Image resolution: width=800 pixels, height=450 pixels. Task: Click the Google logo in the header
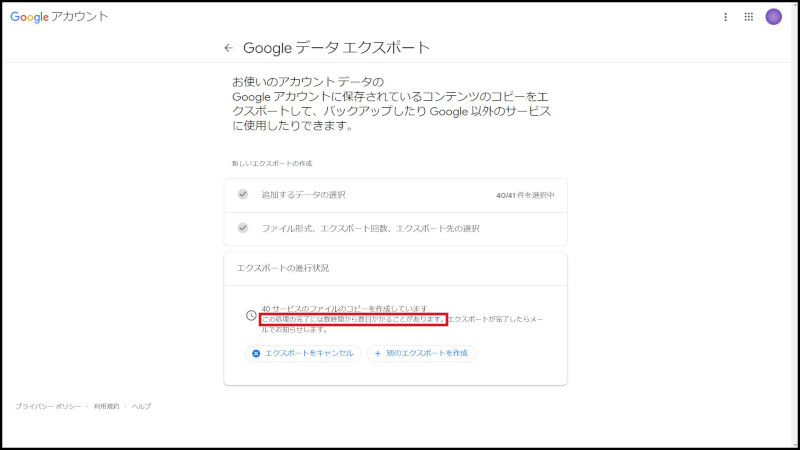tap(30, 17)
